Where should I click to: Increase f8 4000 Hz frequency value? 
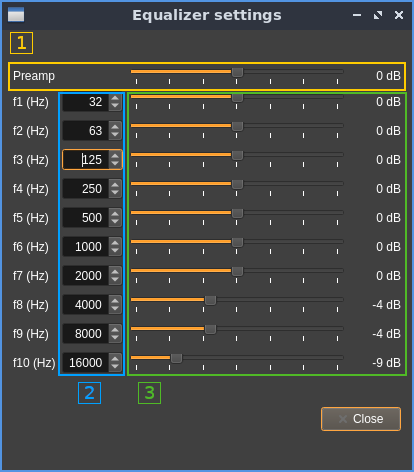(115, 301)
